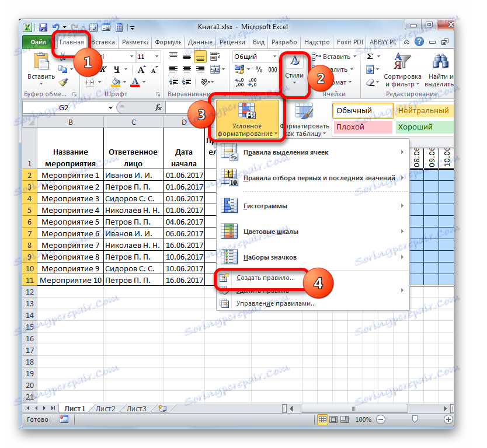Decrease font size with small A icon
Viewport: 487px width, 448px height.
(154, 69)
